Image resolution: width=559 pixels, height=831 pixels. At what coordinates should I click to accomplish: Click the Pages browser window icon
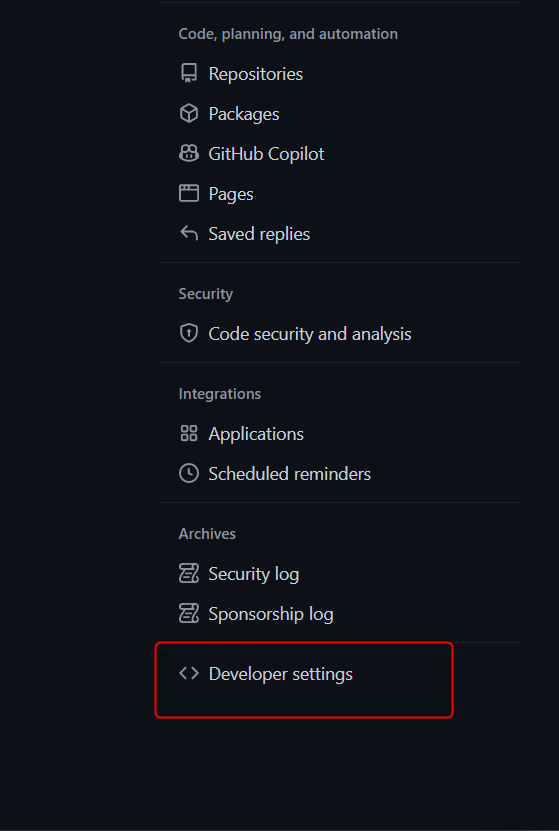pyautogui.click(x=189, y=193)
